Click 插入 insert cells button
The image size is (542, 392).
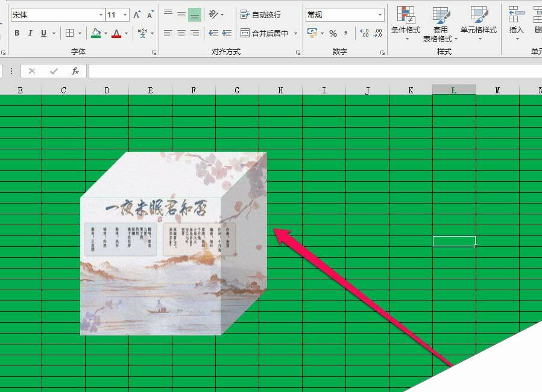pyautogui.click(x=517, y=23)
